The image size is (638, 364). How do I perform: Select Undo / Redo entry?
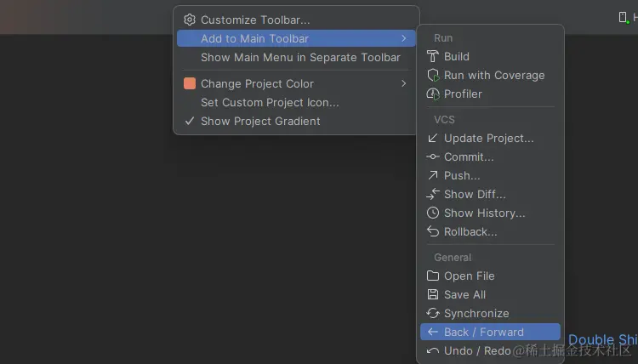[x=476, y=350]
